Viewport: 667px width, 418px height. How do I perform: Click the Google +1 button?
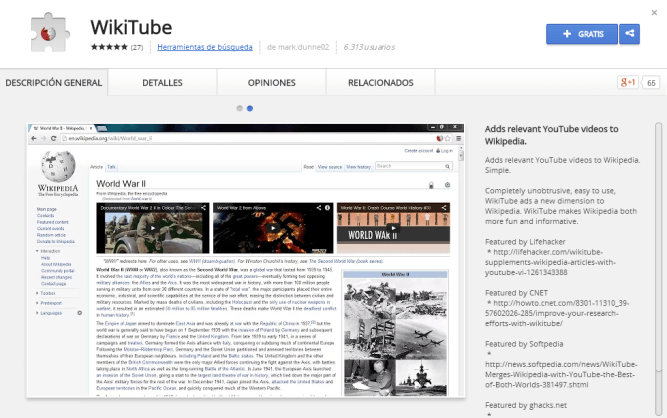pyautogui.click(x=628, y=82)
